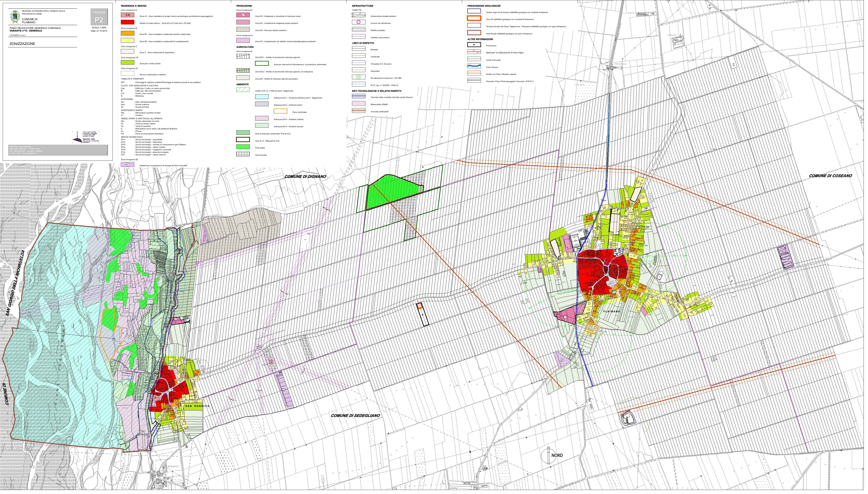Viewport: 868px width, 494px height.
Task: Click the Comune di Flaibano coat of arms
Action: [x=15, y=17]
